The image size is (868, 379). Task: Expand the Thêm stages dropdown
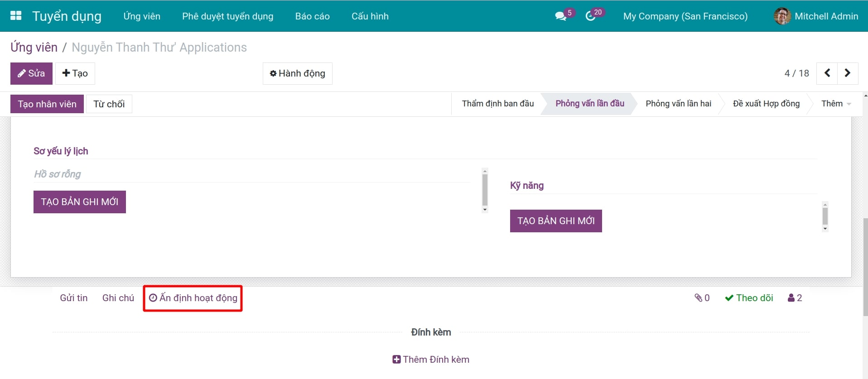click(x=836, y=104)
